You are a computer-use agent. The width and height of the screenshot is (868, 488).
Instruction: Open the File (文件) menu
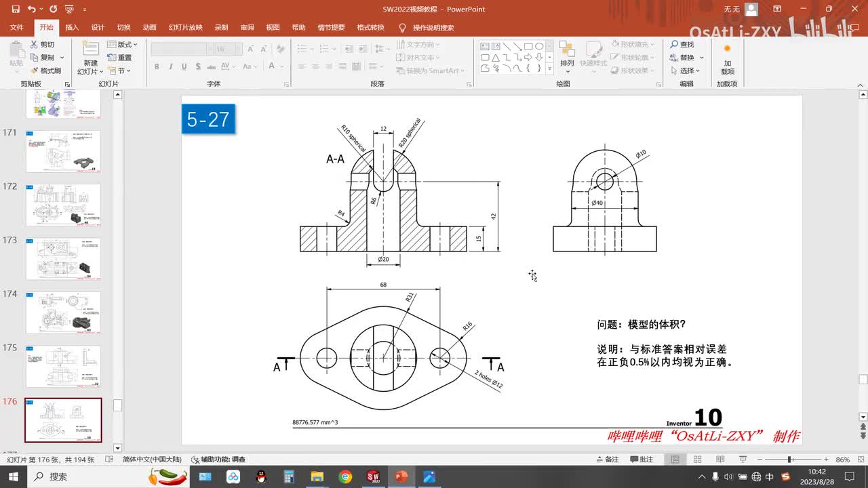pos(17,28)
